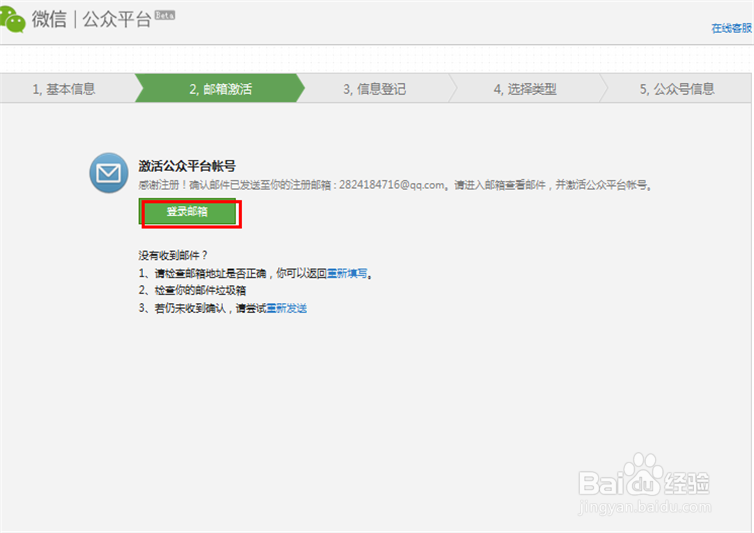
Task: Open the 在线客服 link
Action: click(x=731, y=28)
